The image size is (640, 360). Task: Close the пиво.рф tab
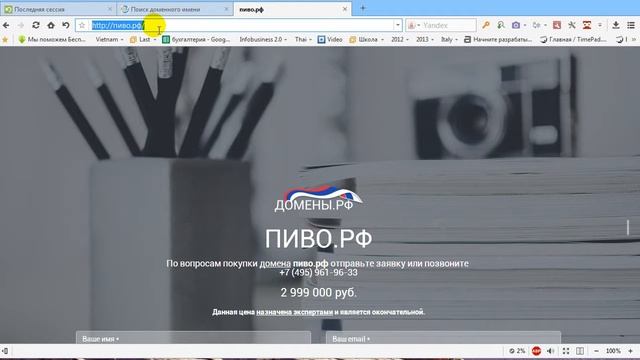click(x=345, y=9)
